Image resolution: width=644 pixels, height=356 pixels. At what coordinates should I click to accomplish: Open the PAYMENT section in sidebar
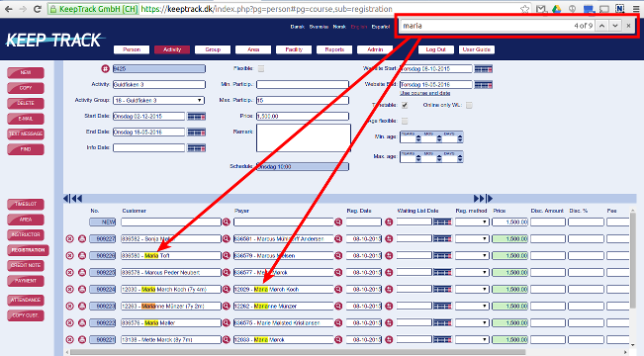(x=26, y=281)
